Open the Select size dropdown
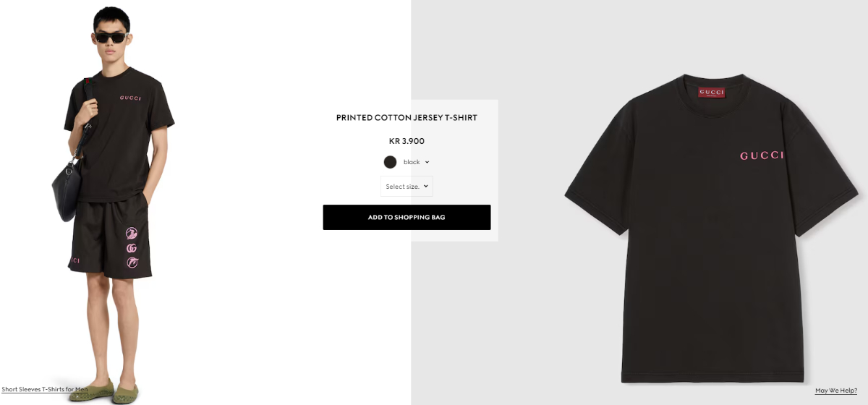This screenshot has height=405, width=868. 407,187
